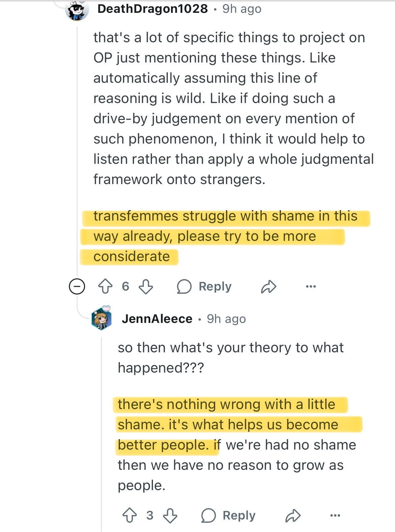Downvote DeathDragon1028's comment

tap(146, 286)
